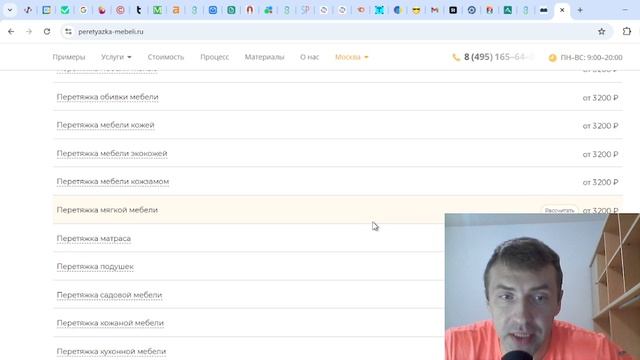Open Перетяжка мягкой мебели link
The height and width of the screenshot is (360, 640).
pos(107,210)
